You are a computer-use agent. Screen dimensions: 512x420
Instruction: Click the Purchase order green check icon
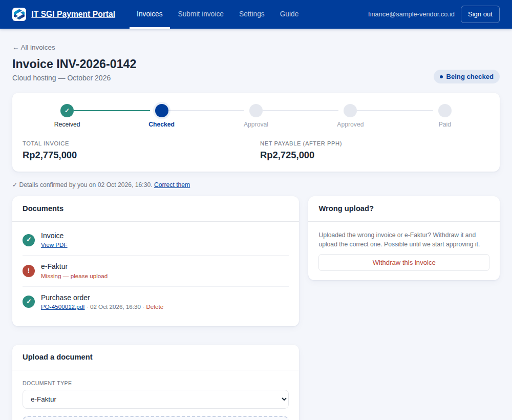pos(29,302)
